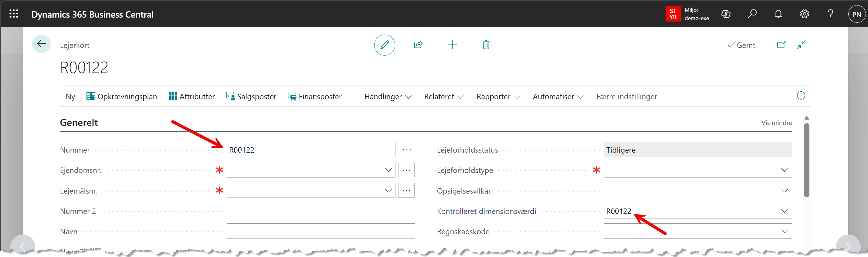Click the trash can delete icon
Viewport: 868px width, 257px height.
pyautogui.click(x=486, y=45)
